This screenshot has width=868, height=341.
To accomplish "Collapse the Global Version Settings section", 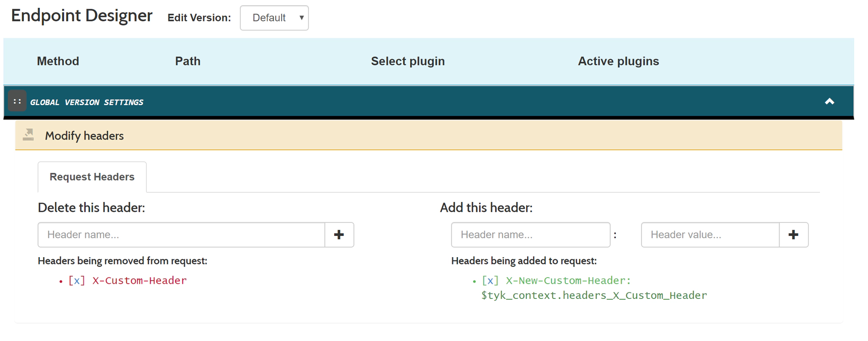I will pyautogui.click(x=829, y=102).
